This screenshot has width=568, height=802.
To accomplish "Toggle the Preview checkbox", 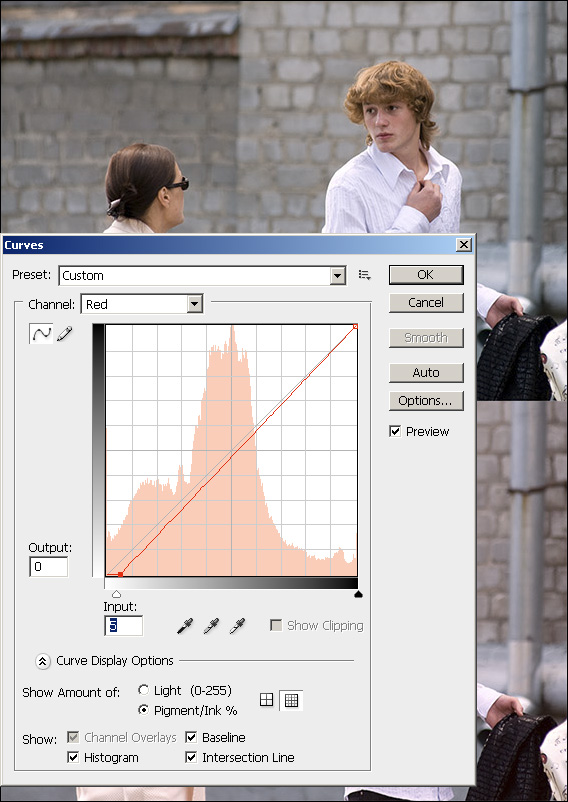I will 395,431.
